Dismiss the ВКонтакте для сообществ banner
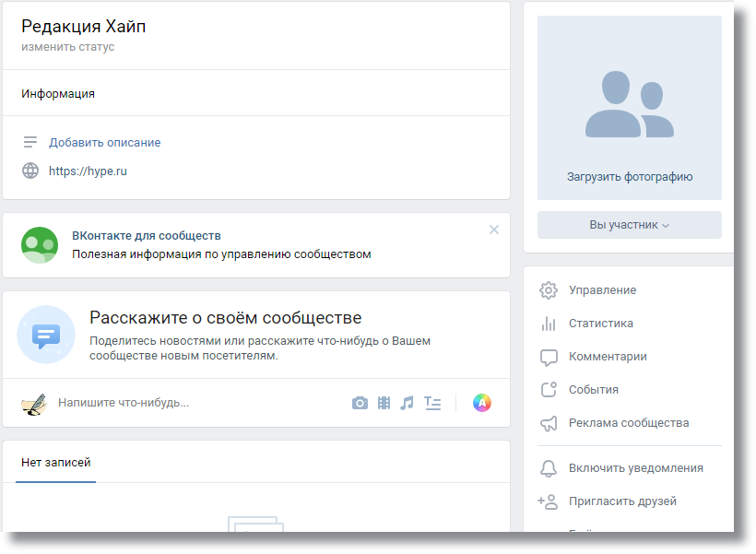756x554 pixels. (x=494, y=230)
